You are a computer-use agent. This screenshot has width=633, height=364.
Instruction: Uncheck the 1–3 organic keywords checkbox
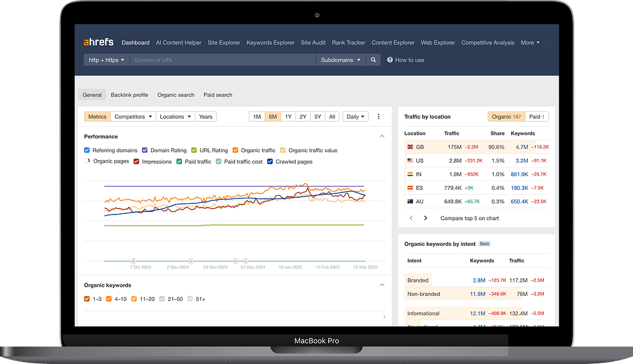[x=87, y=299]
